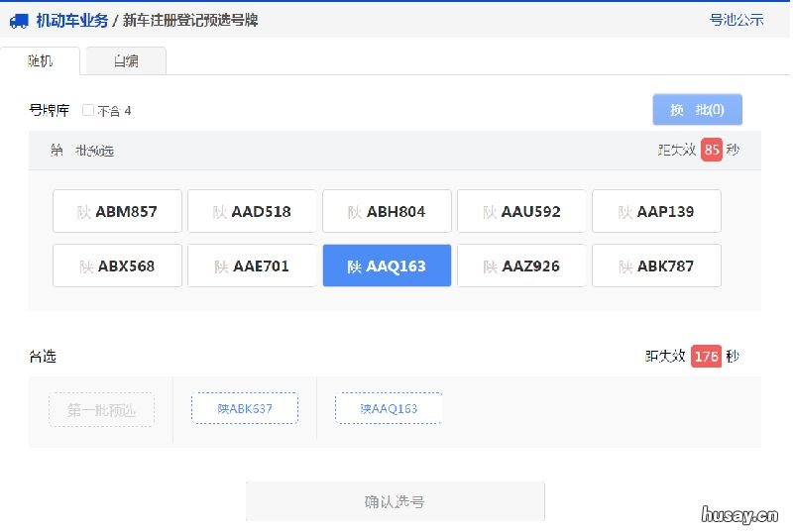Open the 号池公示 link
The height and width of the screenshot is (532, 793).
point(736,20)
